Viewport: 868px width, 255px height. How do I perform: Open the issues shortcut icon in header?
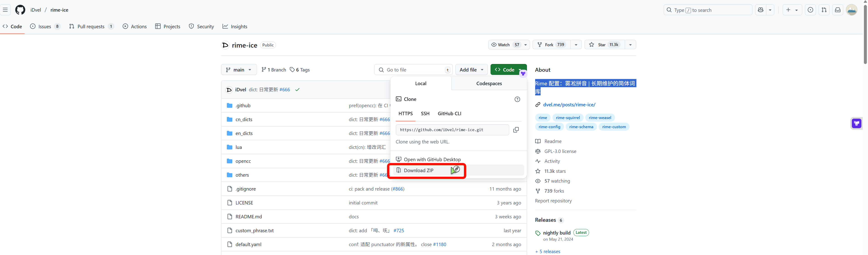810,10
